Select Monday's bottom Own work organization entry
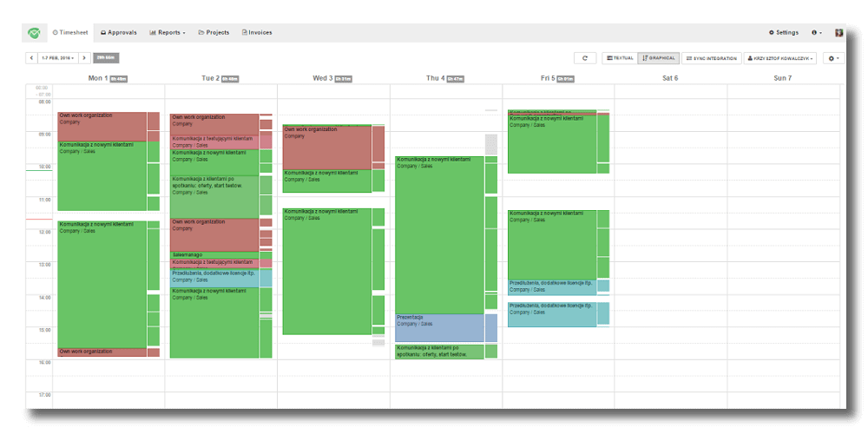Viewport: 868px width, 434px height. (x=102, y=352)
